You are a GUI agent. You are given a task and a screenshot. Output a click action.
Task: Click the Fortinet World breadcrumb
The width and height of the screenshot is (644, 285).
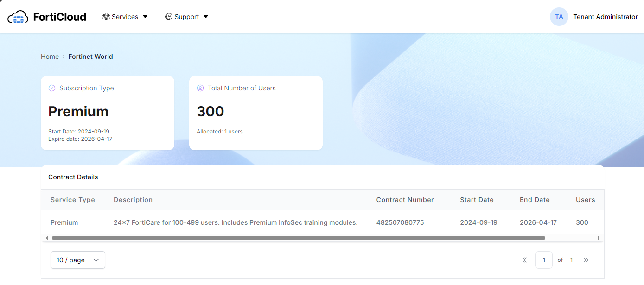(90, 57)
